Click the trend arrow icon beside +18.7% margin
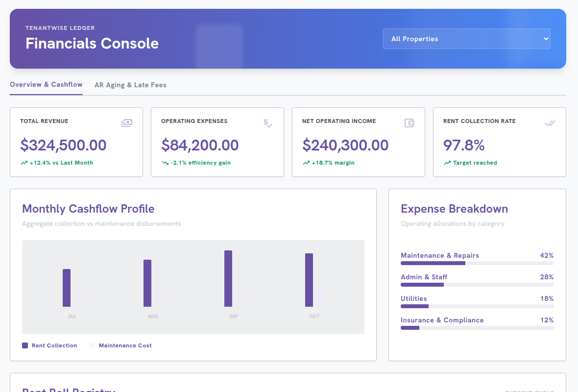 (306, 163)
